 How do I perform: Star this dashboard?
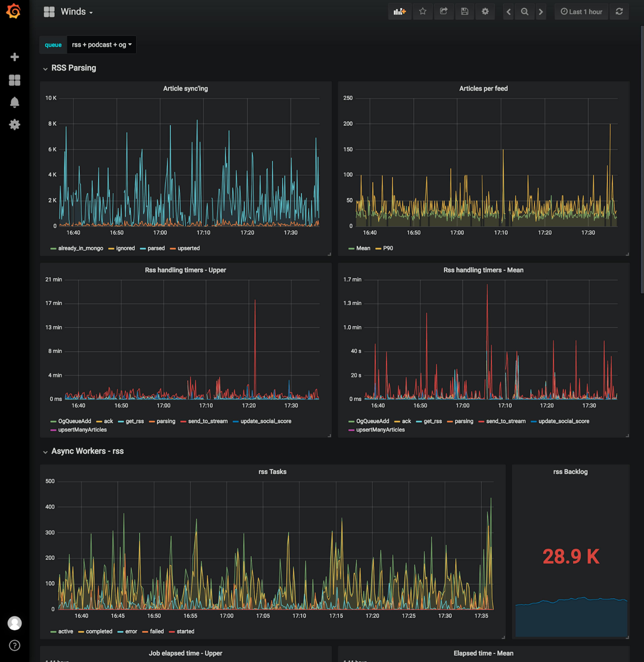click(422, 12)
